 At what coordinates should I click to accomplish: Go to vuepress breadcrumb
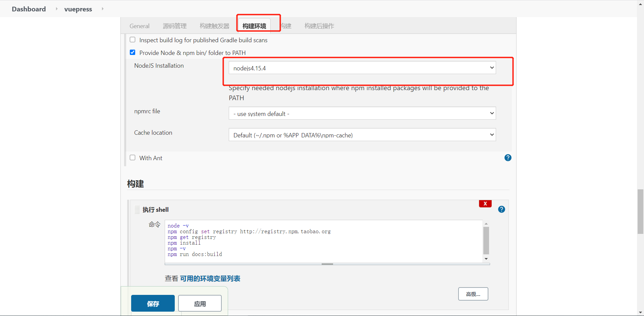tap(78, 9)
